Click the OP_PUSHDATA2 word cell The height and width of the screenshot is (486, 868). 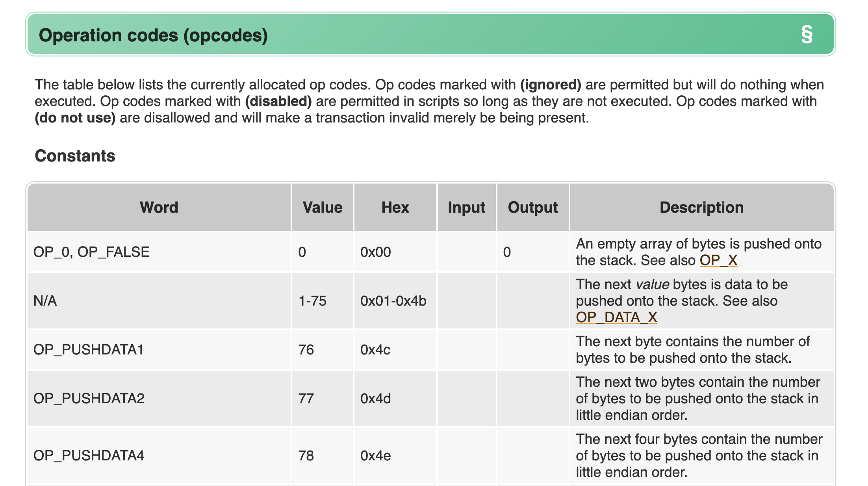click(x=89, y=399)
